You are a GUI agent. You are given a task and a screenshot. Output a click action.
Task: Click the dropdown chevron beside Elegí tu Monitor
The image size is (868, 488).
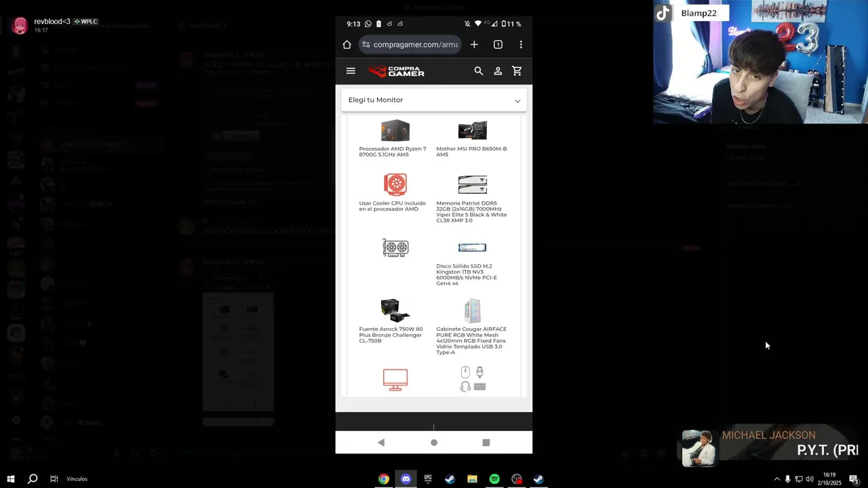(x=517, y=101)
